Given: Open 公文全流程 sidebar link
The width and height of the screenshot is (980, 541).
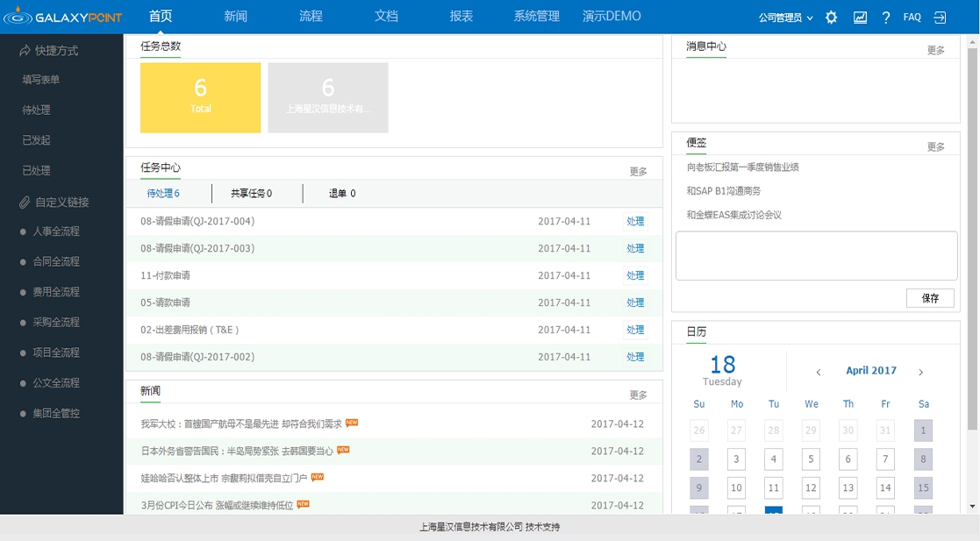Looking at the screenshot, I should click(x=56, y=383).
